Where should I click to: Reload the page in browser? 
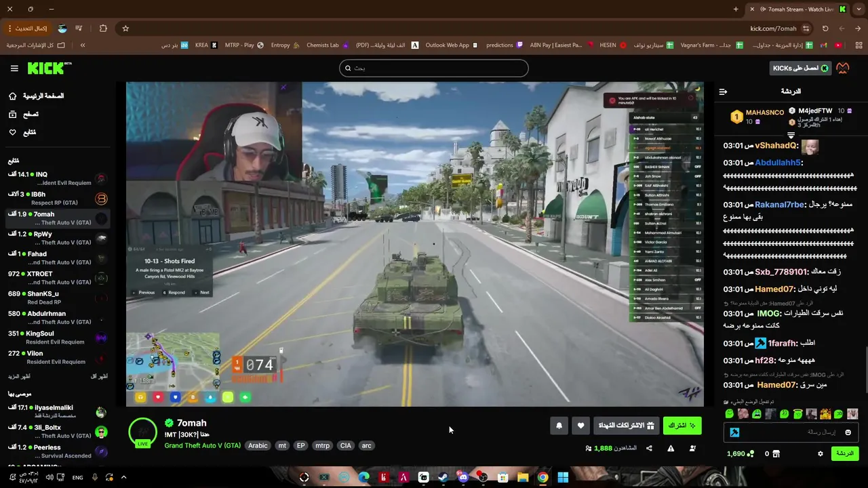(825, 28)
